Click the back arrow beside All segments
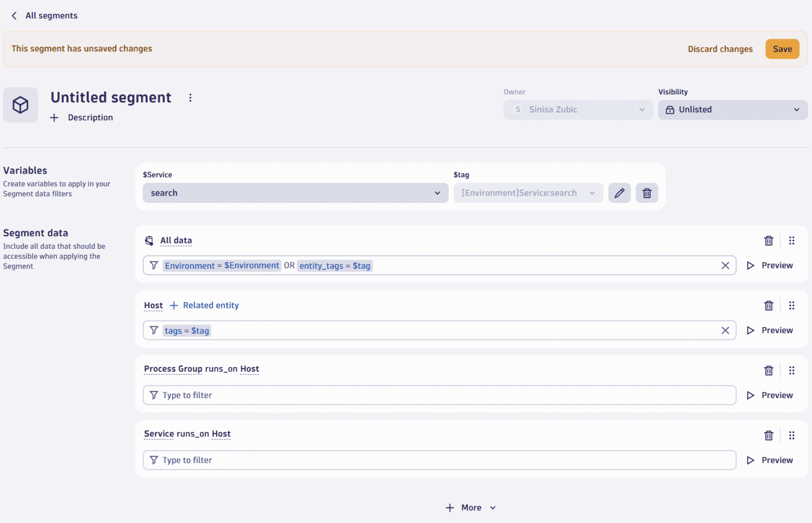The image size is (812, 523). tap(14, 15)
